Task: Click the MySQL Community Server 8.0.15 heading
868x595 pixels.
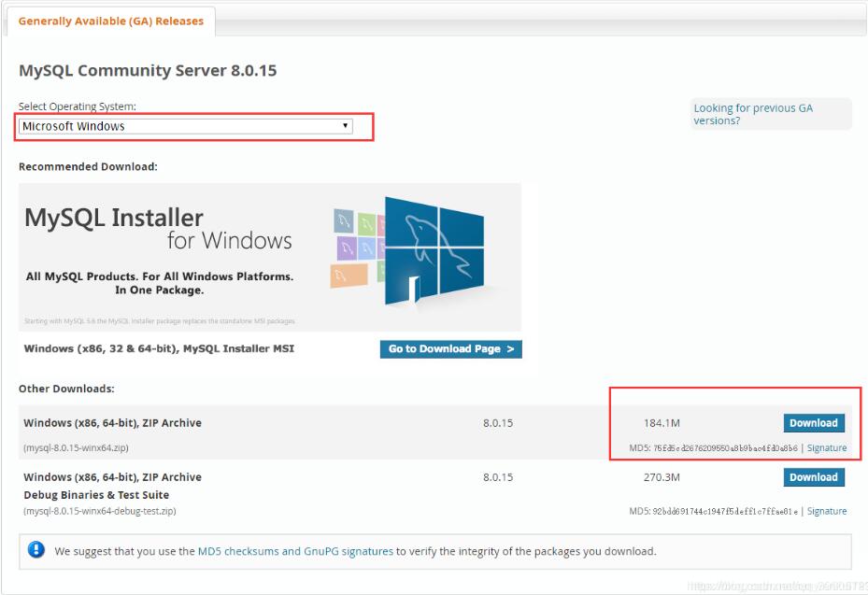Action: click(x=148, y=71)
